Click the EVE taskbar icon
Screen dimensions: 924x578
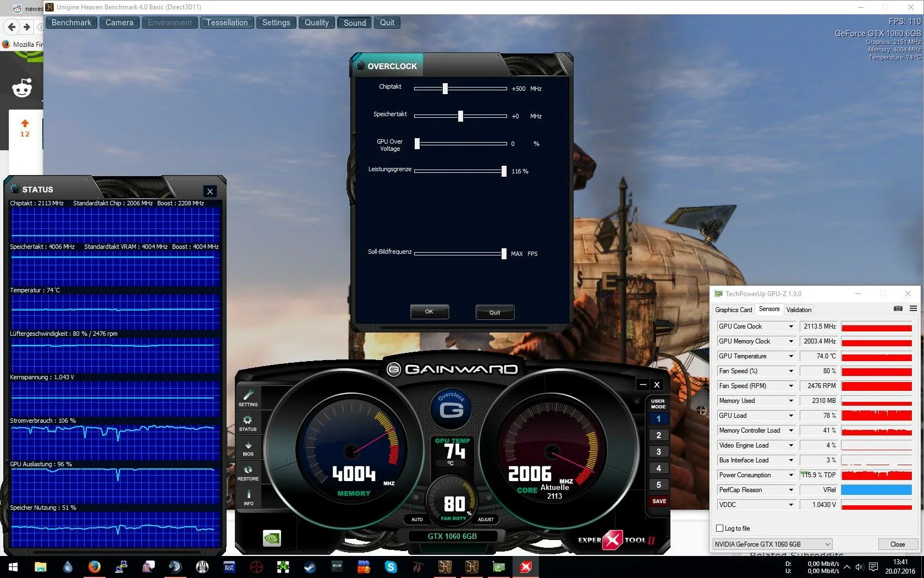coord(337,566)
